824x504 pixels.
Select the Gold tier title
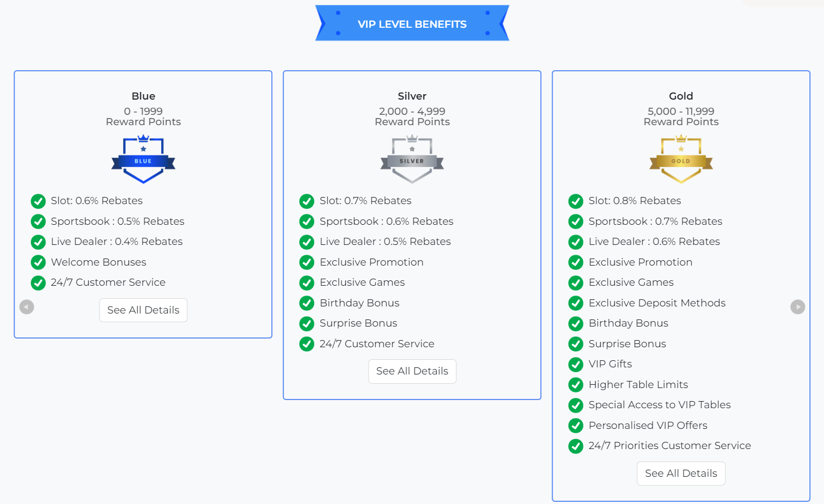coord(681,96)
